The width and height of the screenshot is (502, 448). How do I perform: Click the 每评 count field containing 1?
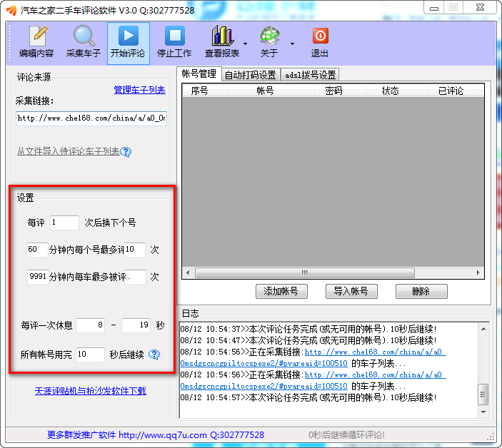(x=64, y=223)
